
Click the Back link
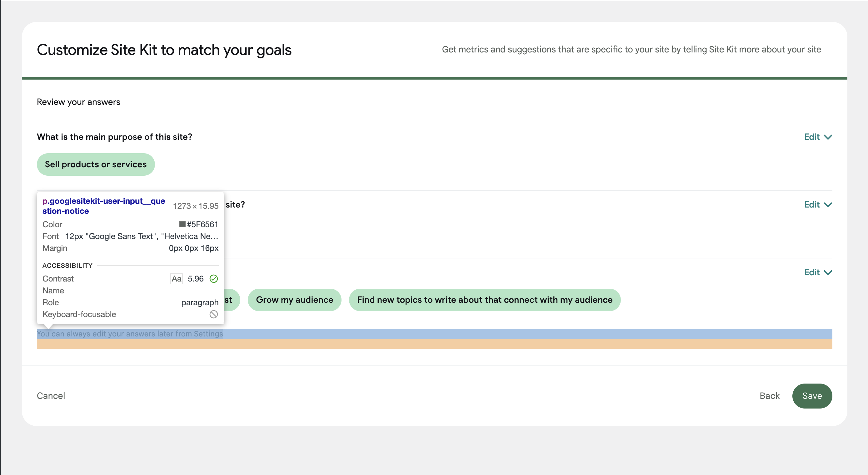pyautogui.click(x=769, y=396)
